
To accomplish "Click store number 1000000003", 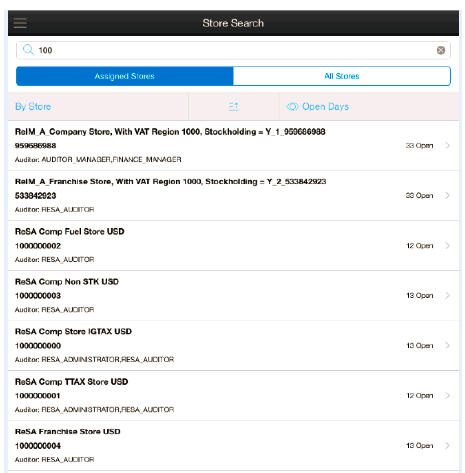I will point(38,296).
